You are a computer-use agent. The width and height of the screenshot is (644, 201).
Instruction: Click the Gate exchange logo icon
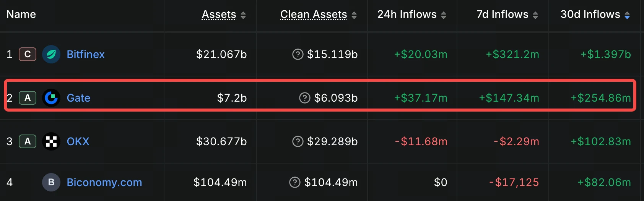point(51,98)
